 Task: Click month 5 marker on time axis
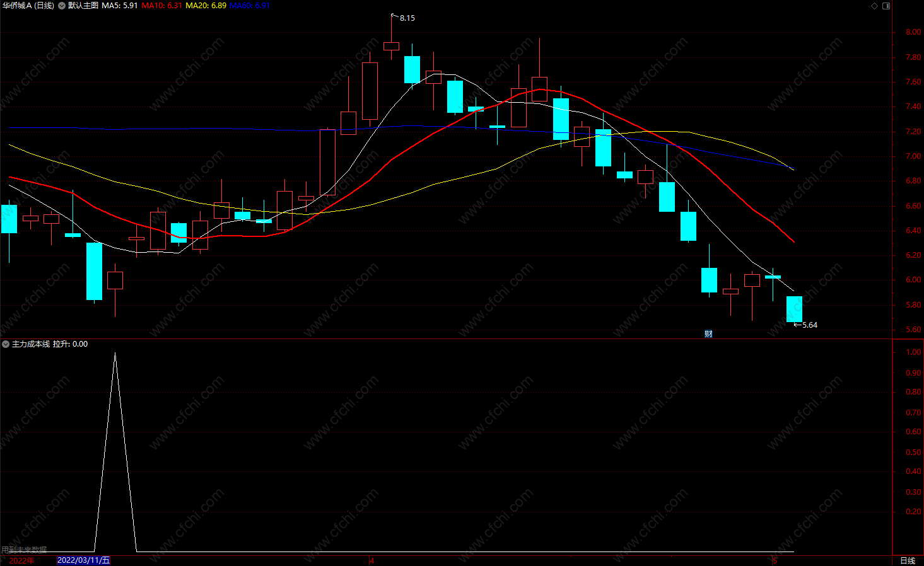click(x=775, y=560)
